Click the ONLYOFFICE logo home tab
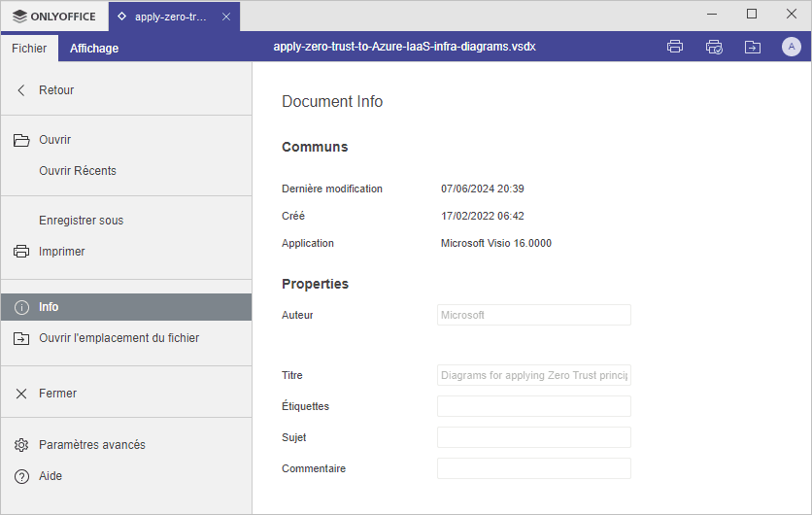The width and height of the screenshot is (812, 515). 54,17
